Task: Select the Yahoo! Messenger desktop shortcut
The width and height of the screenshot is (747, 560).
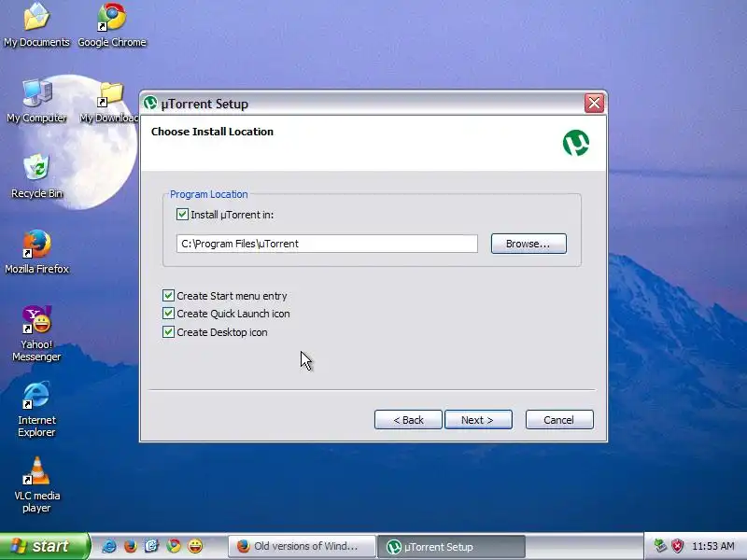Action: (36, 333)
